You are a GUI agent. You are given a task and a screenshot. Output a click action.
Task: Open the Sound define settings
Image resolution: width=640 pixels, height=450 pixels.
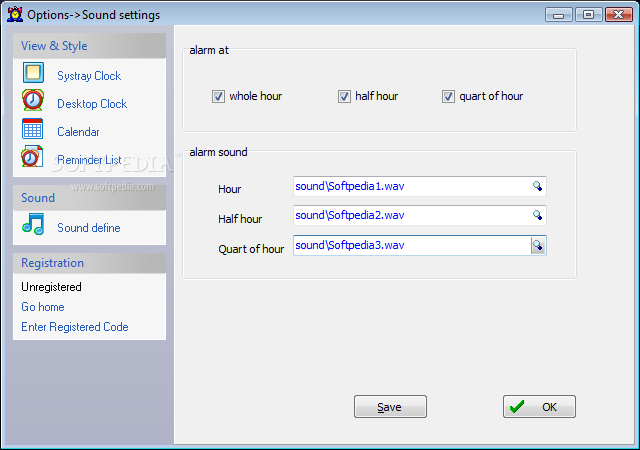(x=89, y=228)
